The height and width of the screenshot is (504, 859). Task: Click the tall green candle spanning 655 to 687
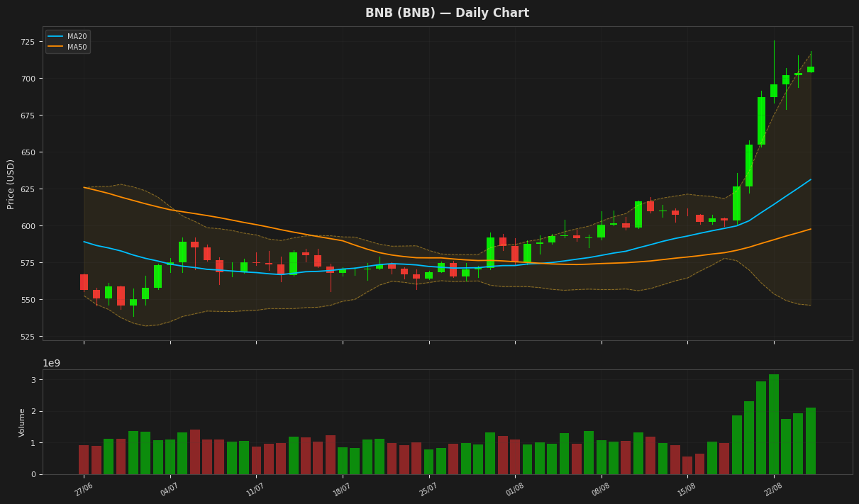pyautogui.click(x=761, y=121)
